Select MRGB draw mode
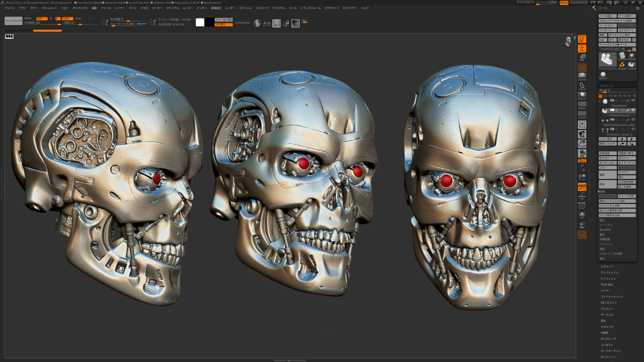Screen dimensions: 644x362 [x=29, y=18]
